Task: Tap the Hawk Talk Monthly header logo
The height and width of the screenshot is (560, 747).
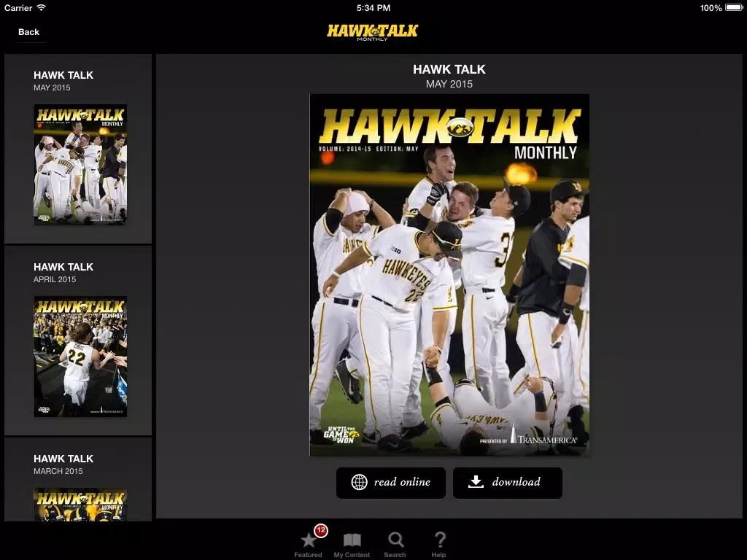Action: point(372,32)
